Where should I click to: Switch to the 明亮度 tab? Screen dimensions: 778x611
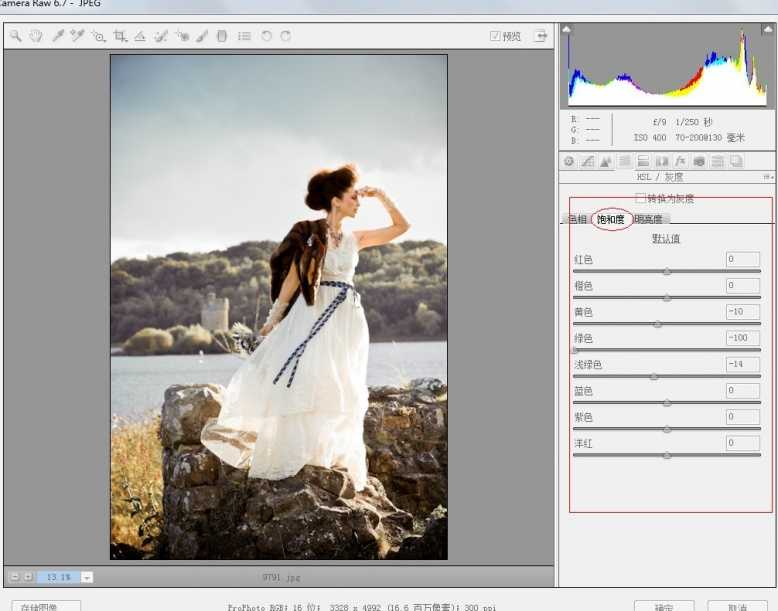pos(650,220)
